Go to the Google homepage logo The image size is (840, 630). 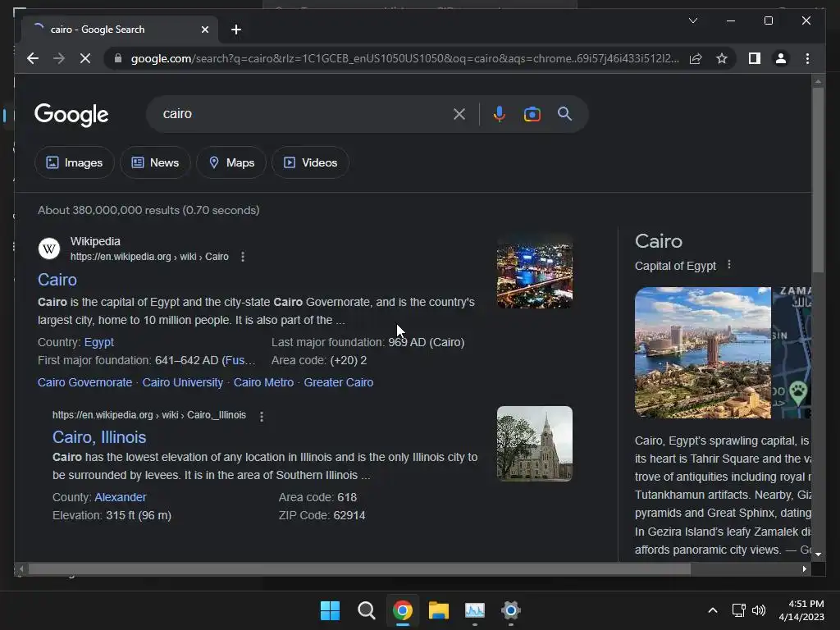[71, 115]
